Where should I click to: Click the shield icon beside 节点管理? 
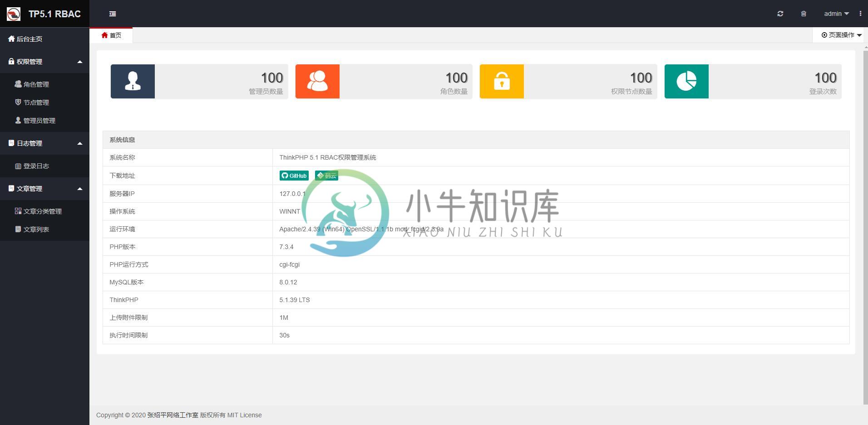click(x=18, y=102)
